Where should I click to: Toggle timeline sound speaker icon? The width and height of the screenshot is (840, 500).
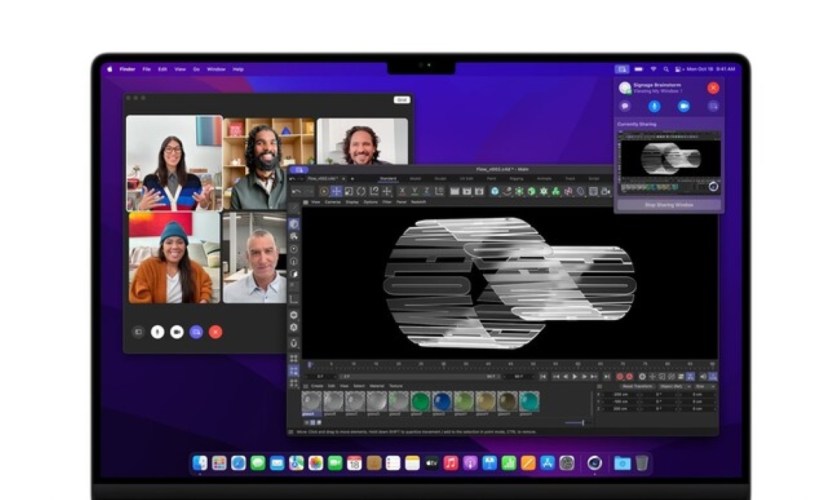click(702, 377)
